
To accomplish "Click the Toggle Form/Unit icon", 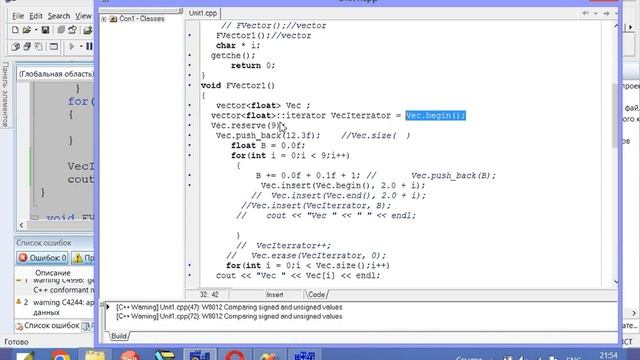I will [38, 47].
